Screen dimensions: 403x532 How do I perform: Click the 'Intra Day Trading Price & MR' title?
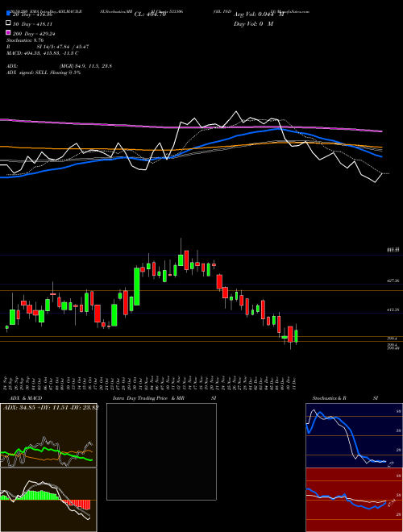[x=149, y=398]
